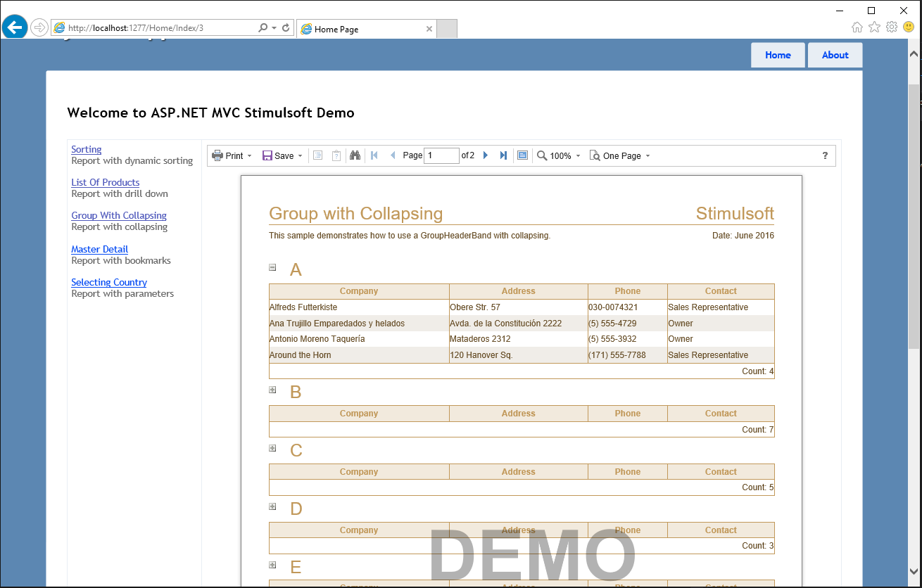The image size is (922, 588).
Task: Click the Group with Collapsing report title
Action: coord(356,214)
